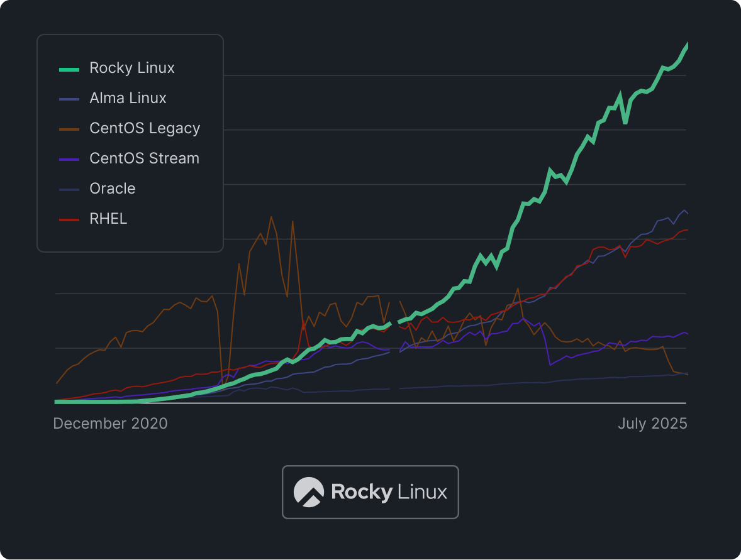The width and height of the screenshot is (741, 560).
Task: Click the RHEL legend label
Action: (x=108, y=219)
